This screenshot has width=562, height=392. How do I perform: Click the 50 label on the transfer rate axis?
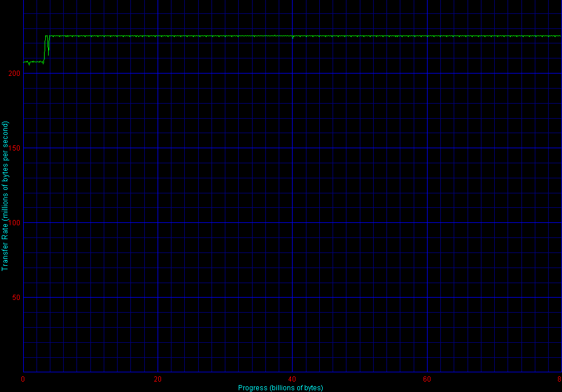[16, 298]
